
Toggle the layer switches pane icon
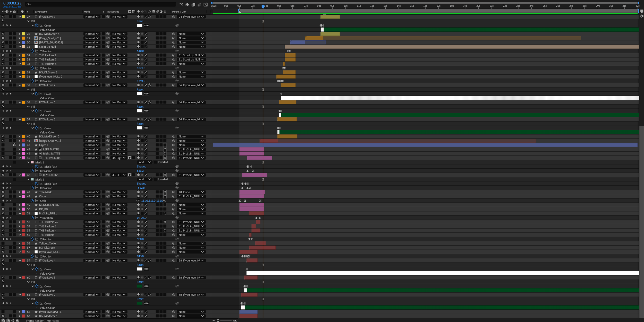3,320
